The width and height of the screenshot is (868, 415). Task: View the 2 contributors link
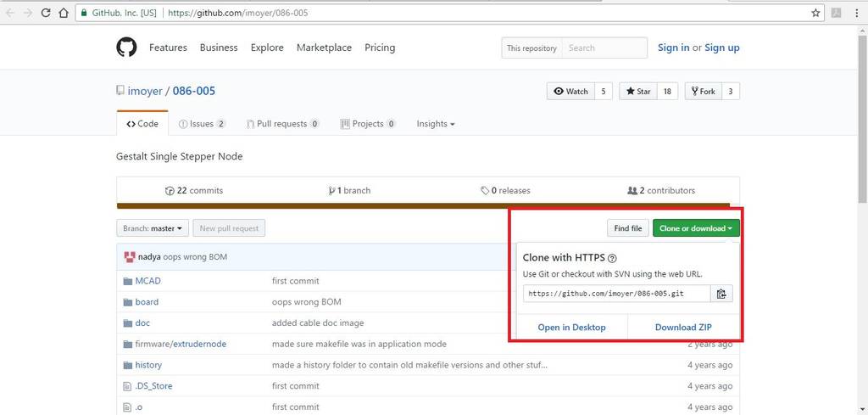coord(661,191)
